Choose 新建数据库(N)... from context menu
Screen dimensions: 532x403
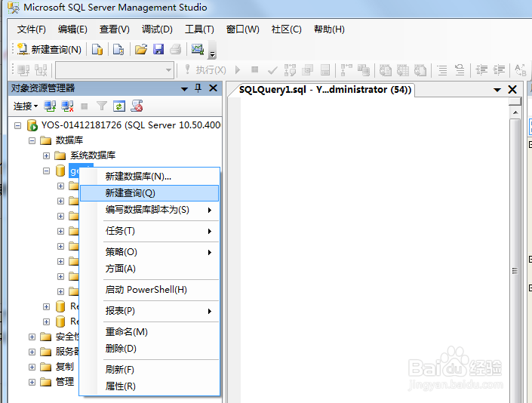(x=149, y=177)
